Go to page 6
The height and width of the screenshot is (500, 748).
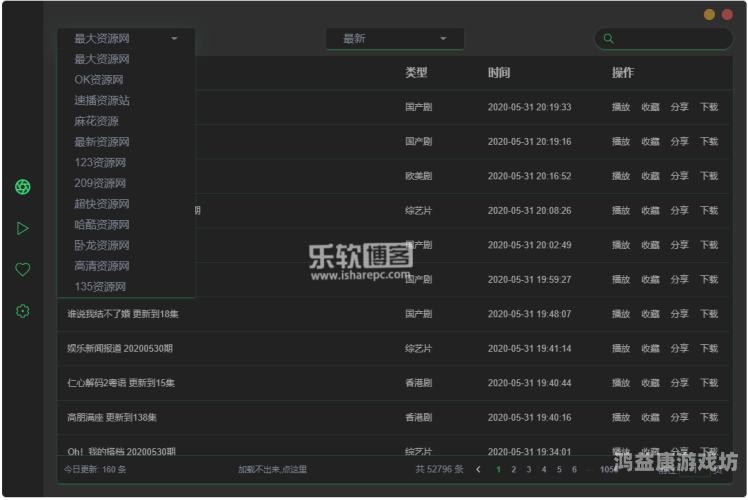(574, 469)
